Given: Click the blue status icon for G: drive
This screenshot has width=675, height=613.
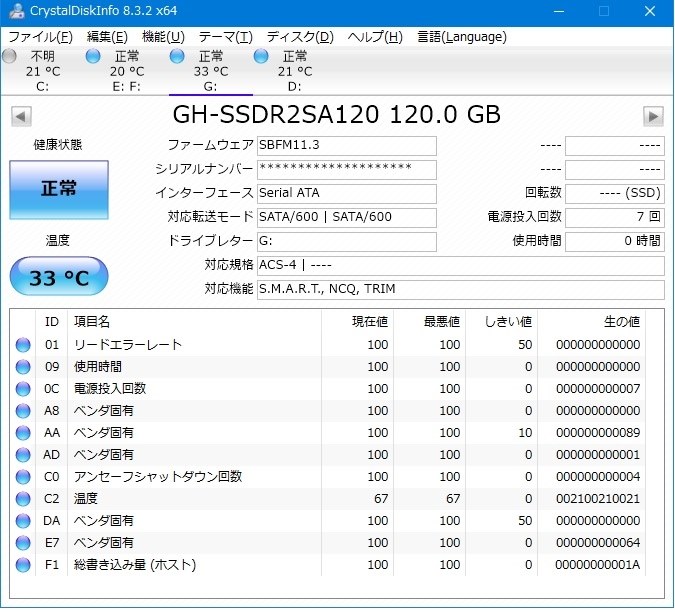Looking at the screenshot, I should tap(177, 56).
